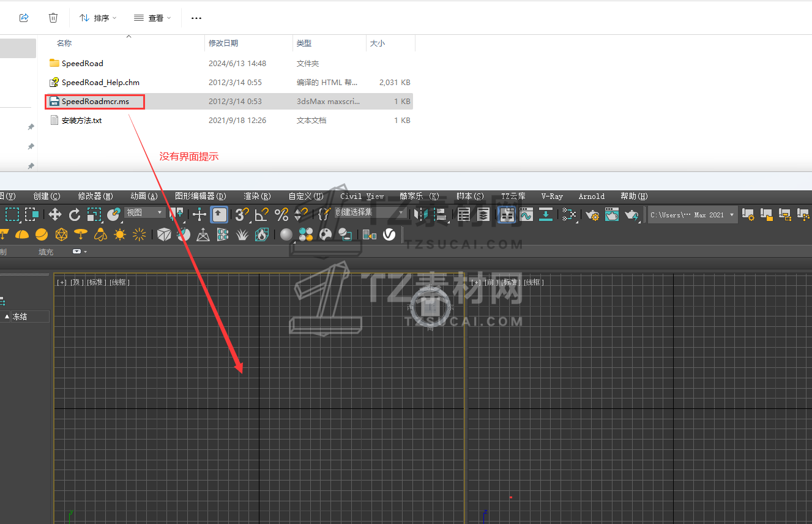Image resolution: width=812 pixels, height=524 pixels.
Task: Click the Use Pivot Point Center icon
Action: (177, 214)
